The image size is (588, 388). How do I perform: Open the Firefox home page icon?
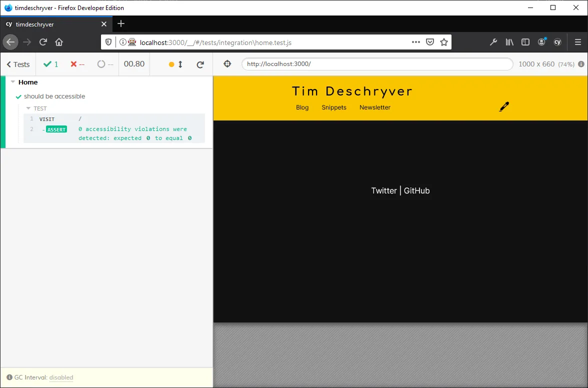point(59,42)
